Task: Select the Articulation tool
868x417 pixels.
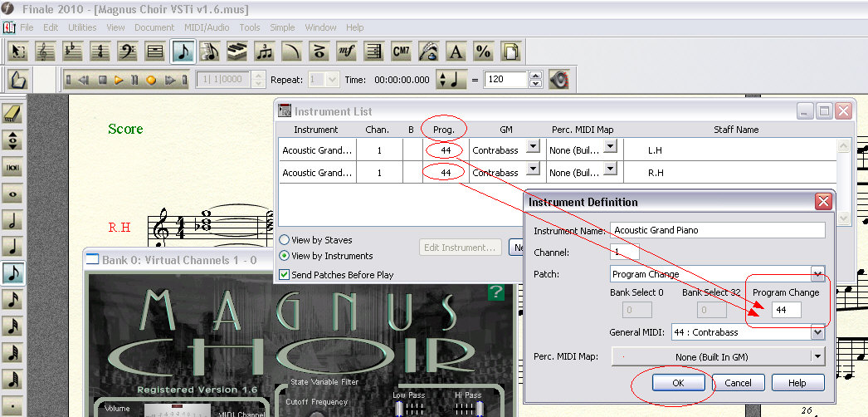Action: click(319, 52)
